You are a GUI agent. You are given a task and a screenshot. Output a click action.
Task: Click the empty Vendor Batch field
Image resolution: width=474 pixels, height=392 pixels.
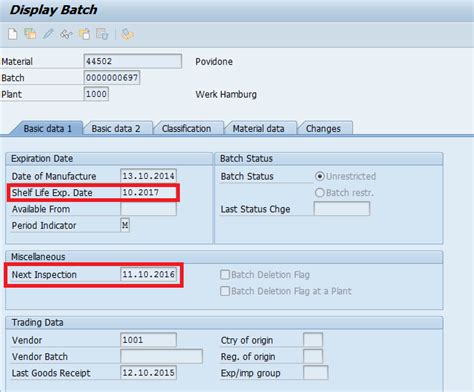pos(161,356)
